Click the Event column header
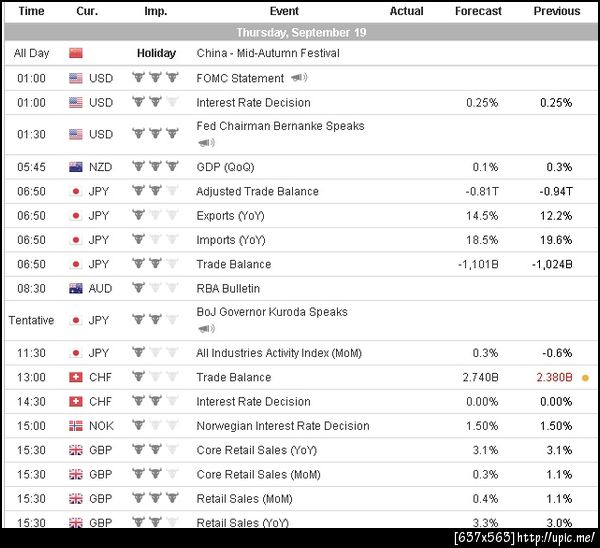 tap(284, 11)
